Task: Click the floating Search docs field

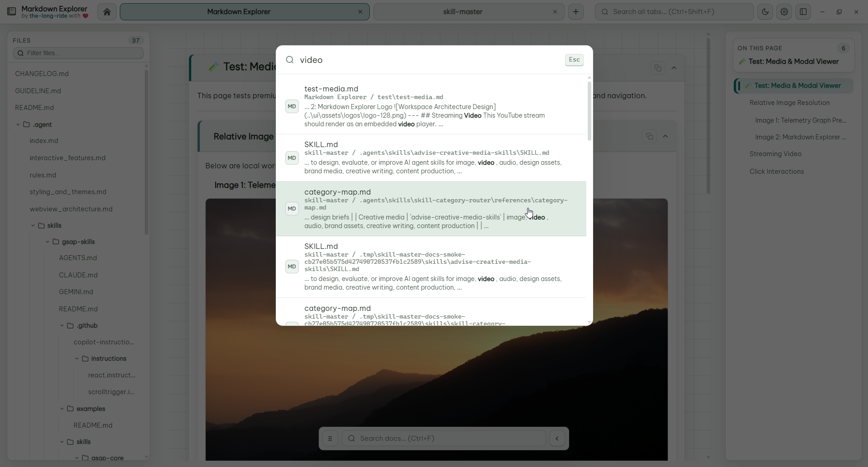Action: [444, 438]
